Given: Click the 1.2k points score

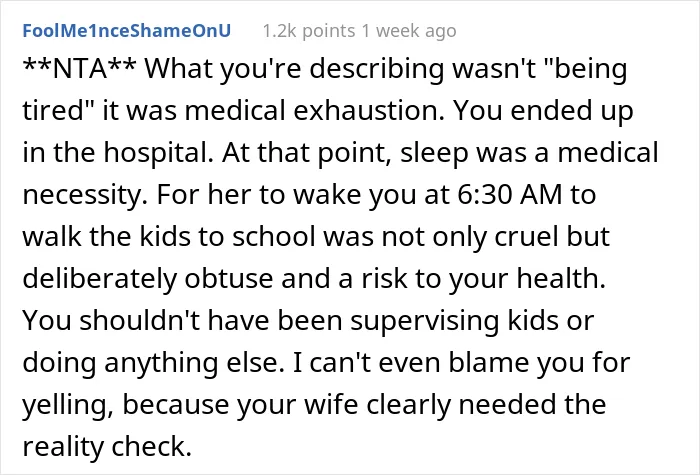Looking at the screenshot, I should (309, 31).
